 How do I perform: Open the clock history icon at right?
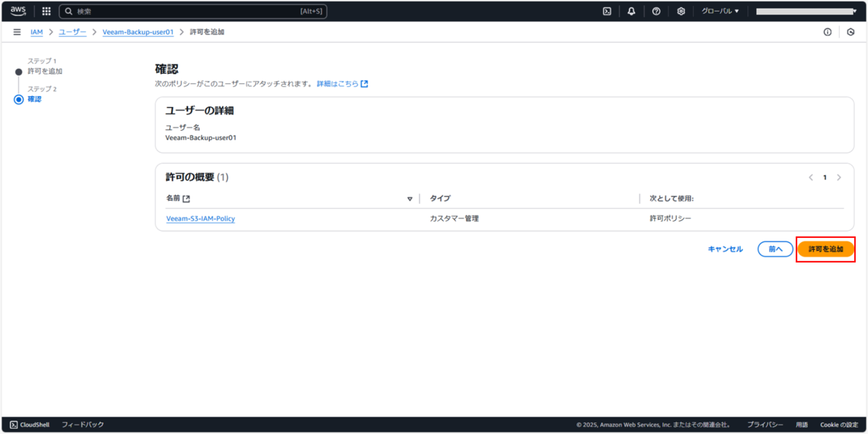point(851,33)
